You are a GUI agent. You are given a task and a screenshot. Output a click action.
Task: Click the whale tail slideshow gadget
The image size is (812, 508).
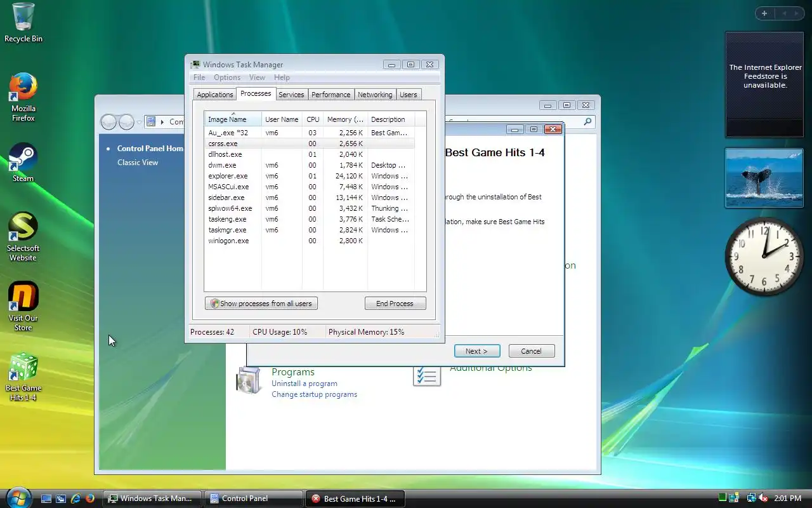click(x=764, y=178)
